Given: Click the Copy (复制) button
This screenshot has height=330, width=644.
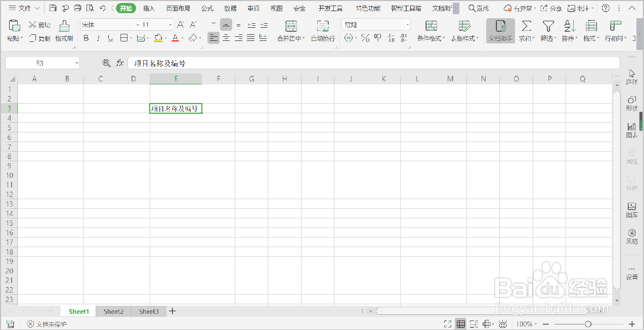Looking at the screenshot, I should point(39,38).
